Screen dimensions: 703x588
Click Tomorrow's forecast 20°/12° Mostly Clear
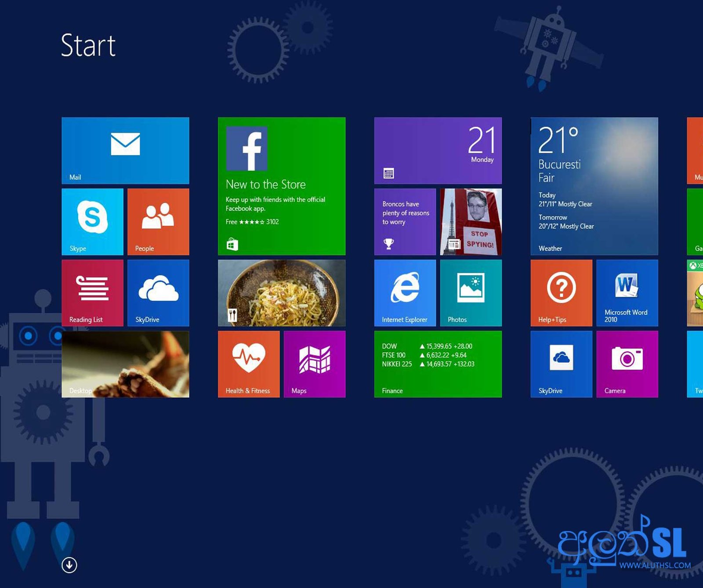[x=566, y=222]
